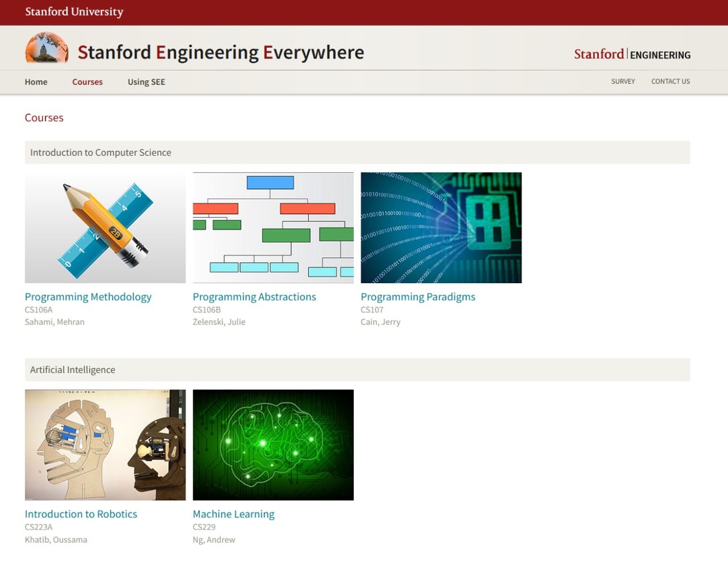Open the Programming Paradigms course link
Image resolution: width=728 pixels, height=567 pixels.
coord(418,297)
